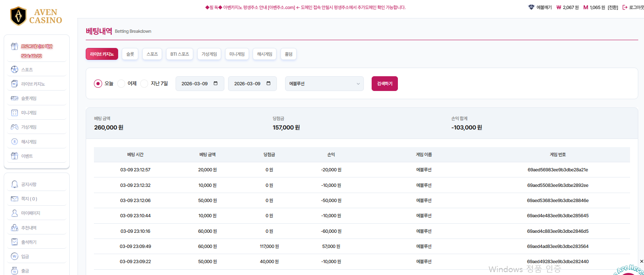
Task: Select the 오늘 radio button
Action: tap(98, 84)
